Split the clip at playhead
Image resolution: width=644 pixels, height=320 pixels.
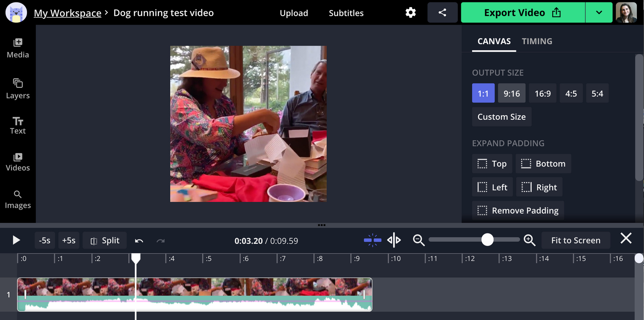pos(105,241)
